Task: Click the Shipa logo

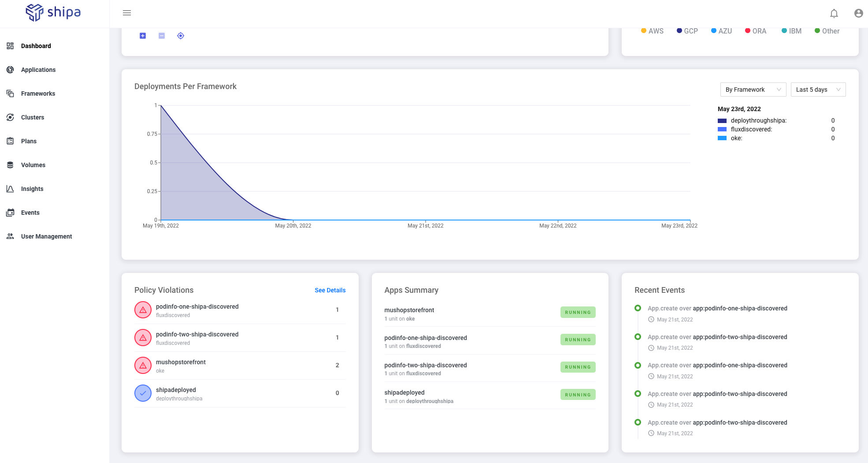Action: coord(53,12)
